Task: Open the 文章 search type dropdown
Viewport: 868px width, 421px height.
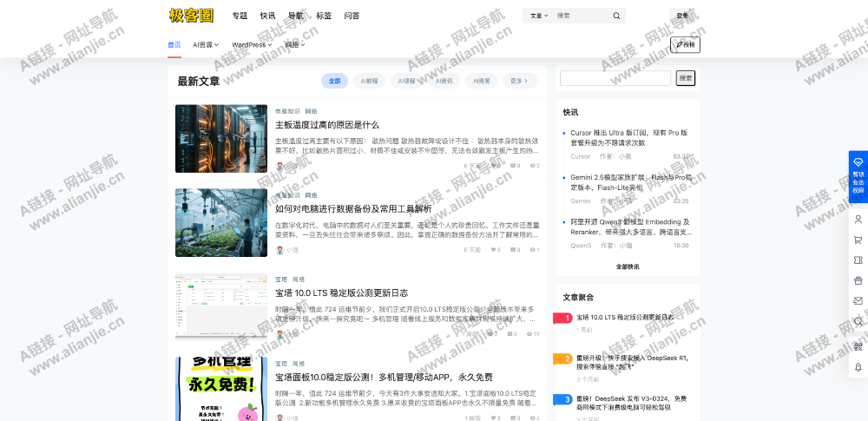Action: [x=539, y=16]
